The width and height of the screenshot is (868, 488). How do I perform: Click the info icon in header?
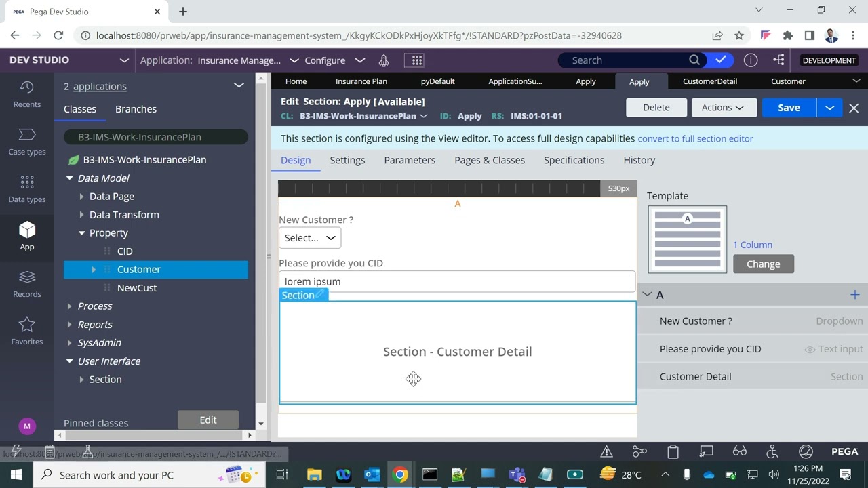(x=751, y=60)
